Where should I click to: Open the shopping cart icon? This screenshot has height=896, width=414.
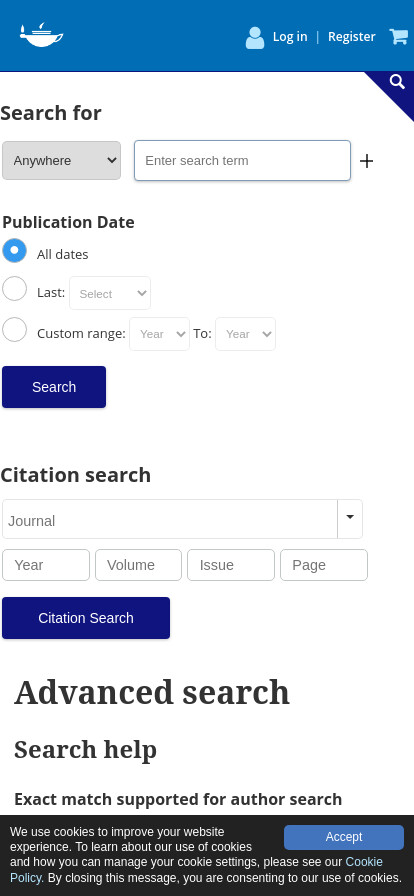click(x=399, y=37)
